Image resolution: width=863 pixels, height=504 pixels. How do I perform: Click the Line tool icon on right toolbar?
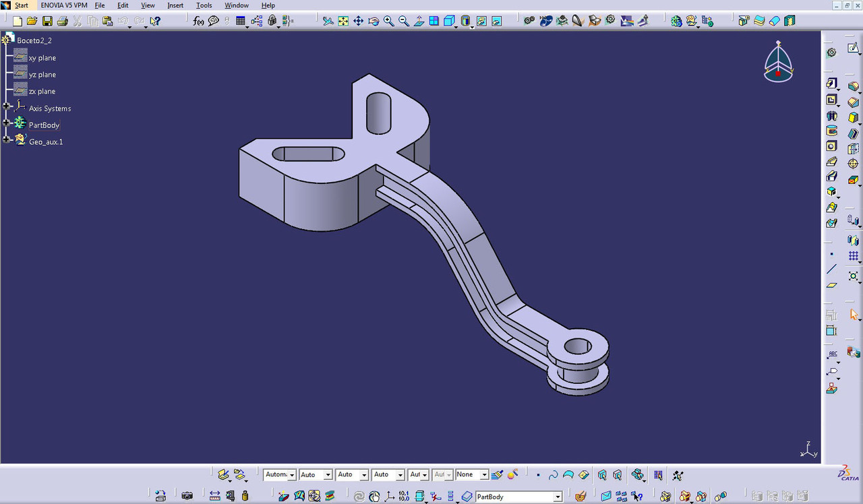tap(831, 269)
